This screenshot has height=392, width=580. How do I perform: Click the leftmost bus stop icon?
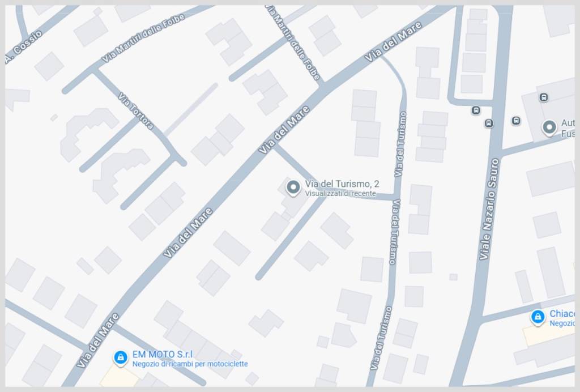476,110
